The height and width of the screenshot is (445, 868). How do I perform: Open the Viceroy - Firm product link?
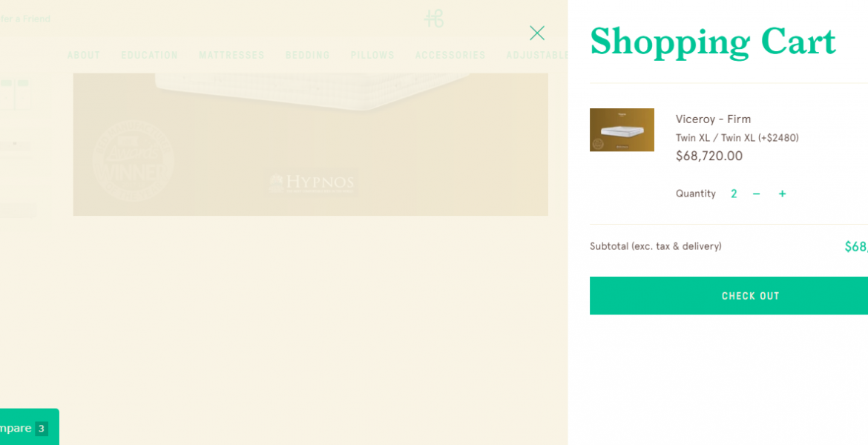(x=713, y=119)
